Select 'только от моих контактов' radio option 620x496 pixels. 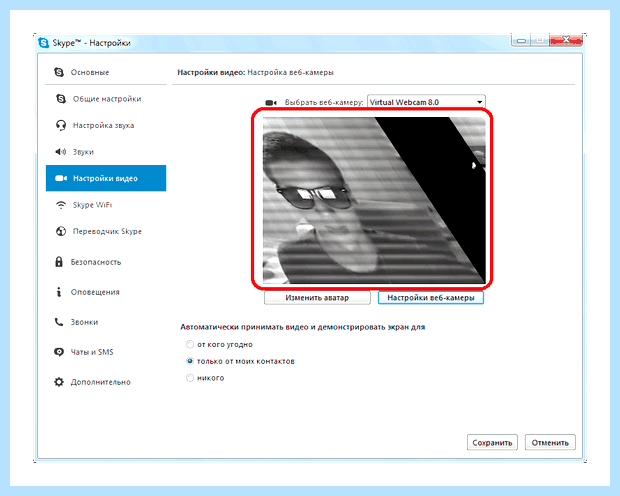click(190, 361)
